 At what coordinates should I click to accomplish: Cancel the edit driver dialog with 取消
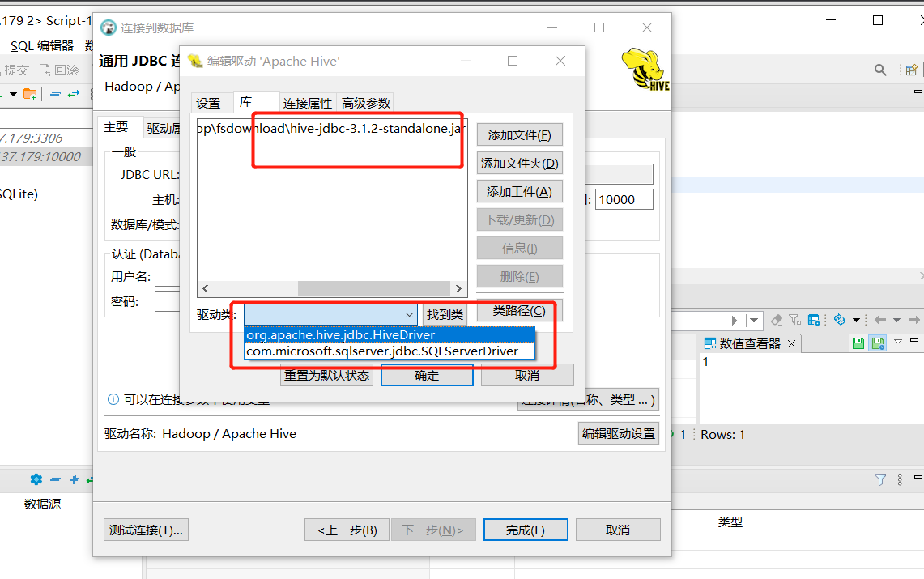point(527,375)
